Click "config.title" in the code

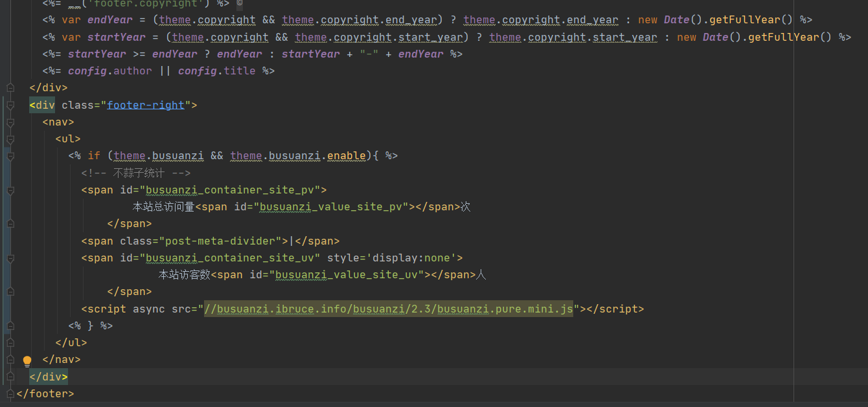(x=217, y=71)
